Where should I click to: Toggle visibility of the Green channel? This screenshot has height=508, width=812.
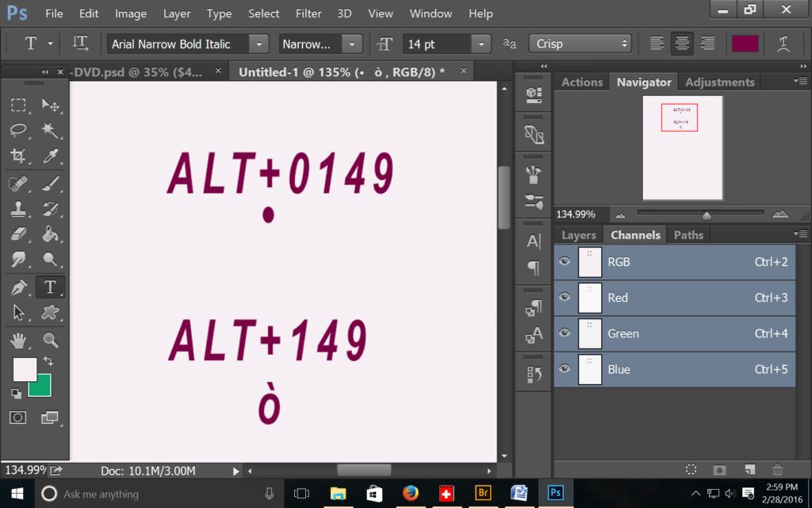pyautogui.click(x=565, y=333)
